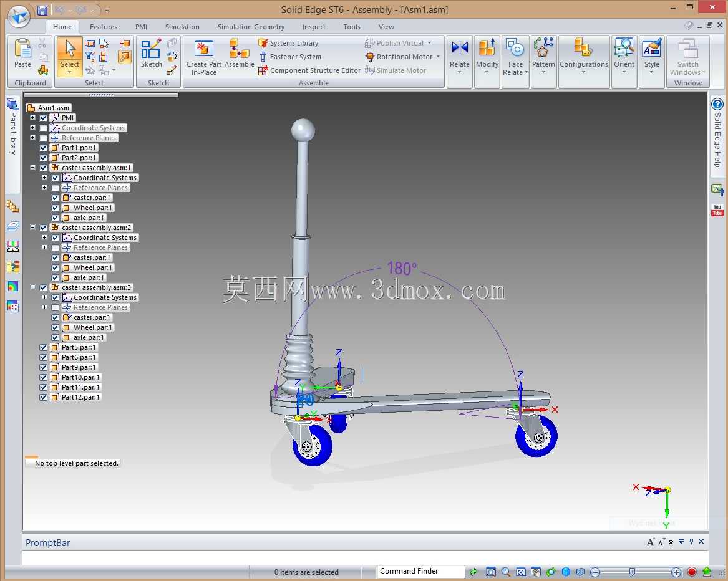Switch to the PMI ribbon tab

tap(141, 27)
